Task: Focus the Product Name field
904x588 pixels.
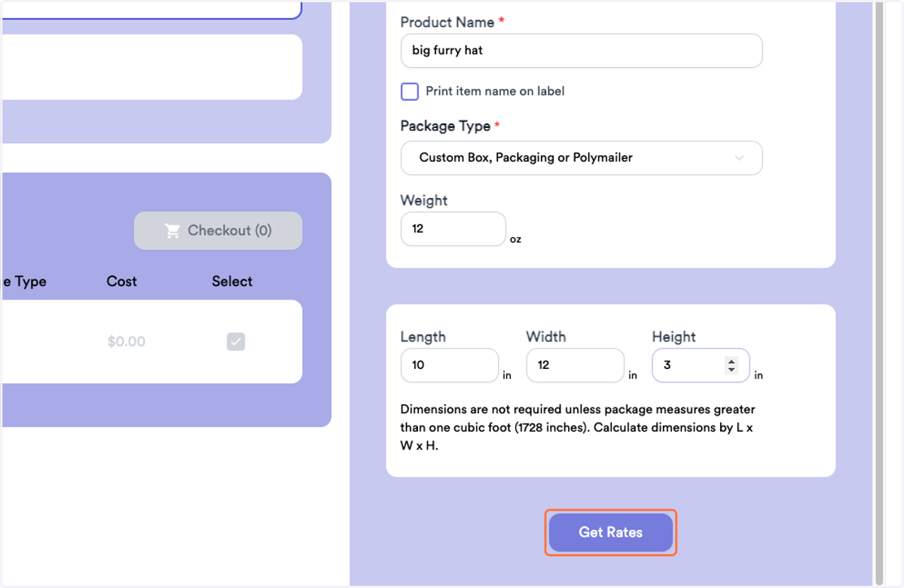Action: click(x=582, y=50)
